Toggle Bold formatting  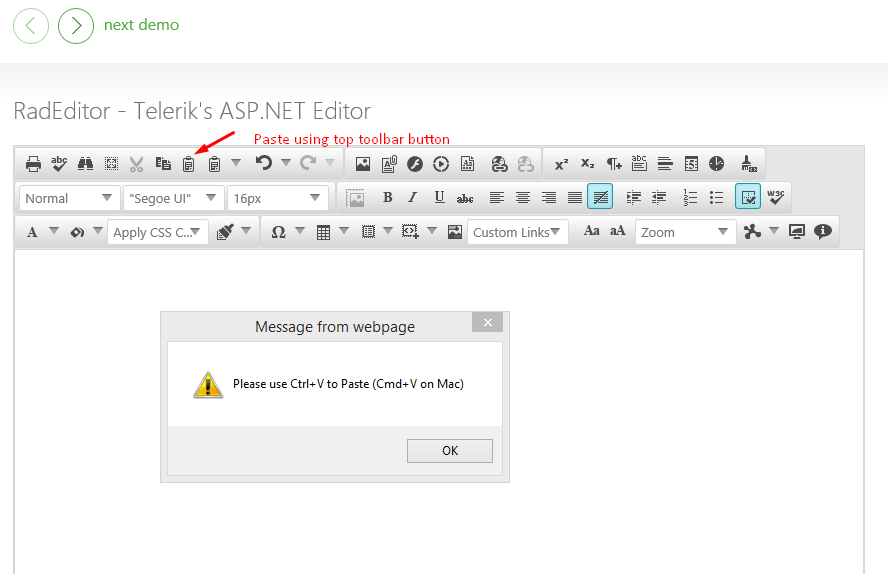click(x=387, y=198)
